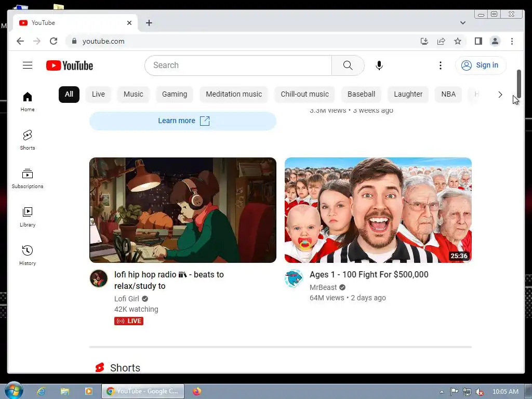Open Windows Media Player from taskbar

(x=88, y=391)
